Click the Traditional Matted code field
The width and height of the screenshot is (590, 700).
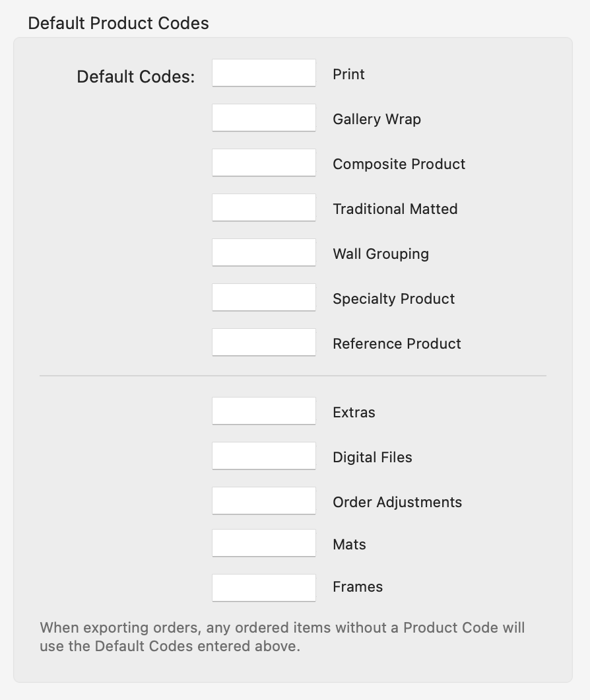coord(263,208)
